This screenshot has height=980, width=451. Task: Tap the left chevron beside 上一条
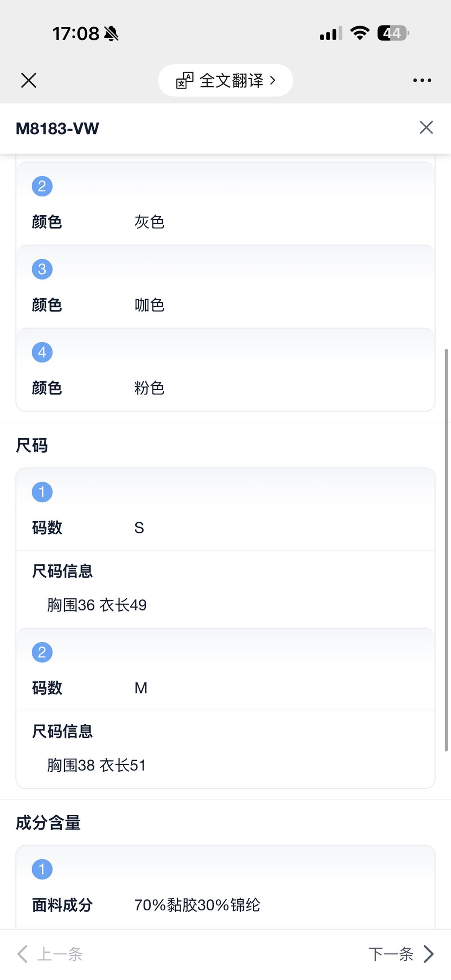point(22,954)
